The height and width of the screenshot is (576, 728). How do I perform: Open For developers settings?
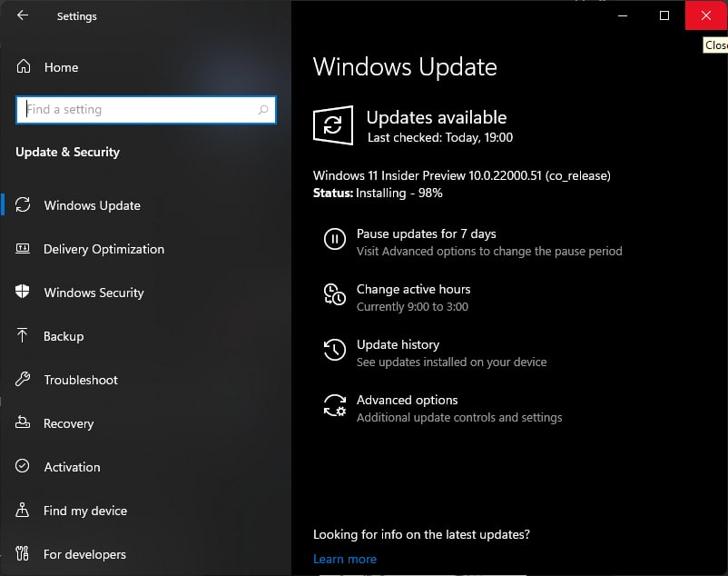coord(84,554)
